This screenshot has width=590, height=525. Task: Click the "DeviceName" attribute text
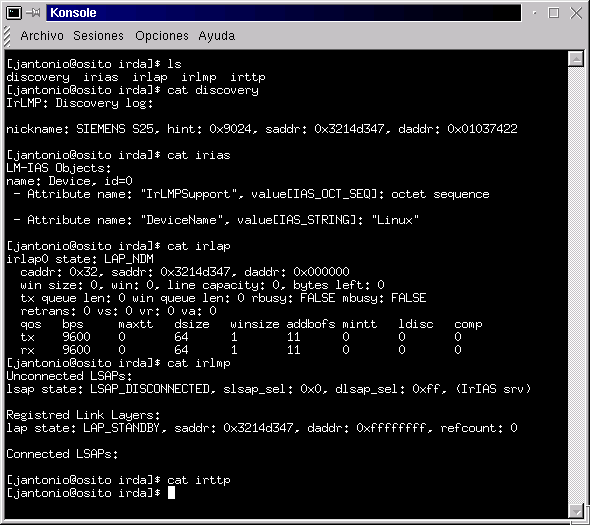[181, 220]
